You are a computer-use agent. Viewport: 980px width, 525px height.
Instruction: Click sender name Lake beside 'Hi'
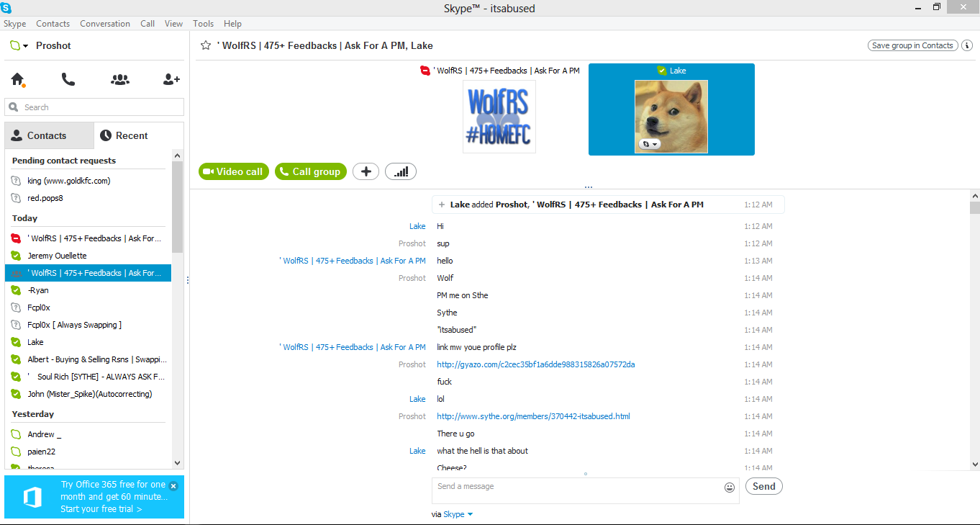(x=417, y=226)
